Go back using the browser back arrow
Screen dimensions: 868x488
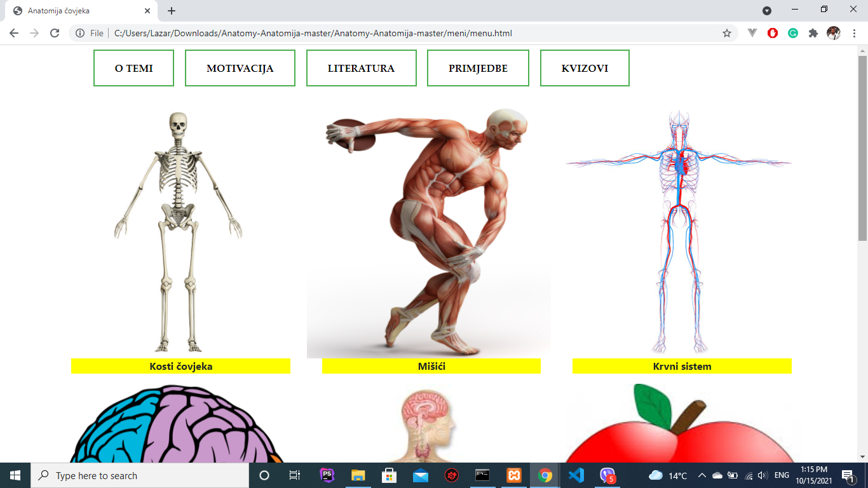[14, 33]
